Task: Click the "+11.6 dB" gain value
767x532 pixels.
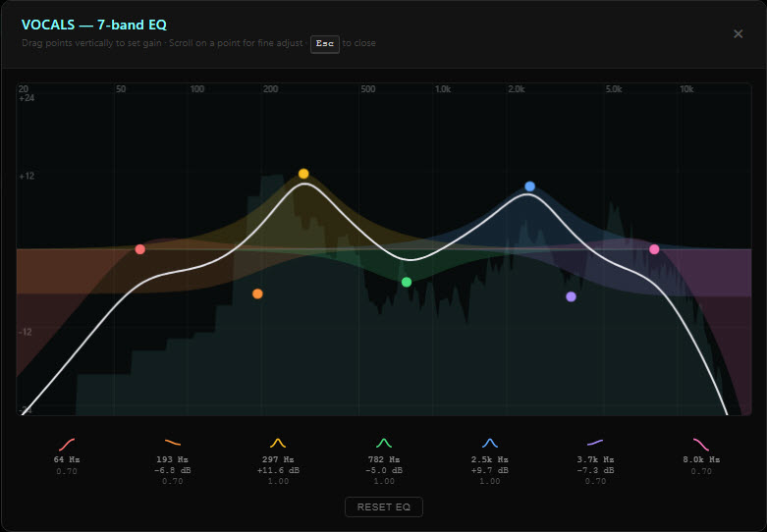Action: [x=278, y=470]
